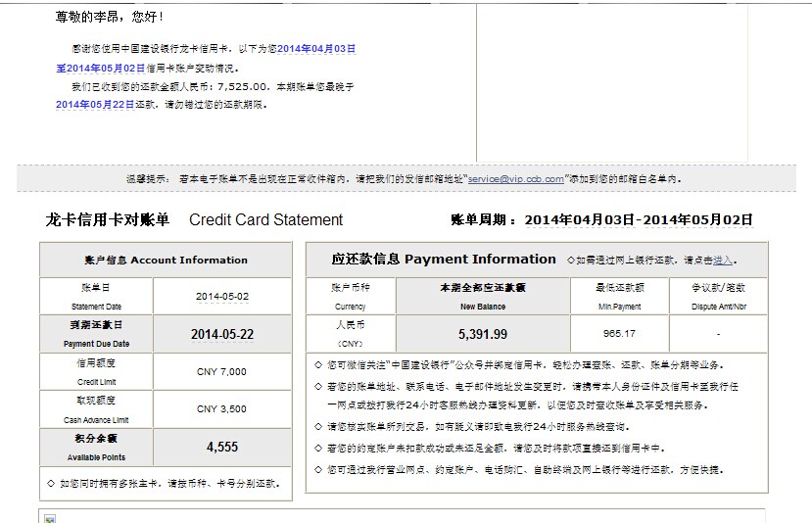Viewport: 812px width, 523px height.
Task: Click the Account Information table header
Action: (x=166, y=261)
